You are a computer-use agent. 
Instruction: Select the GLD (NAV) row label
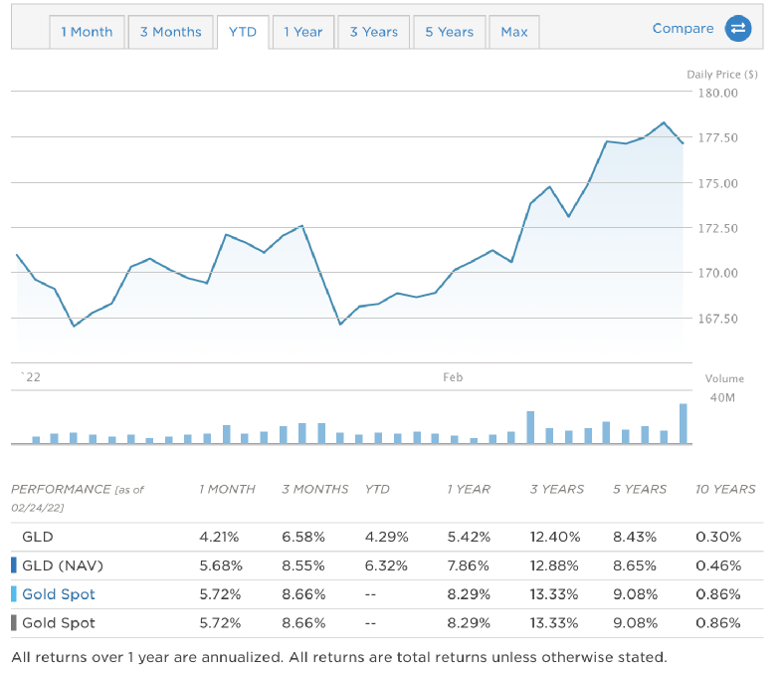tap(63, 565)
